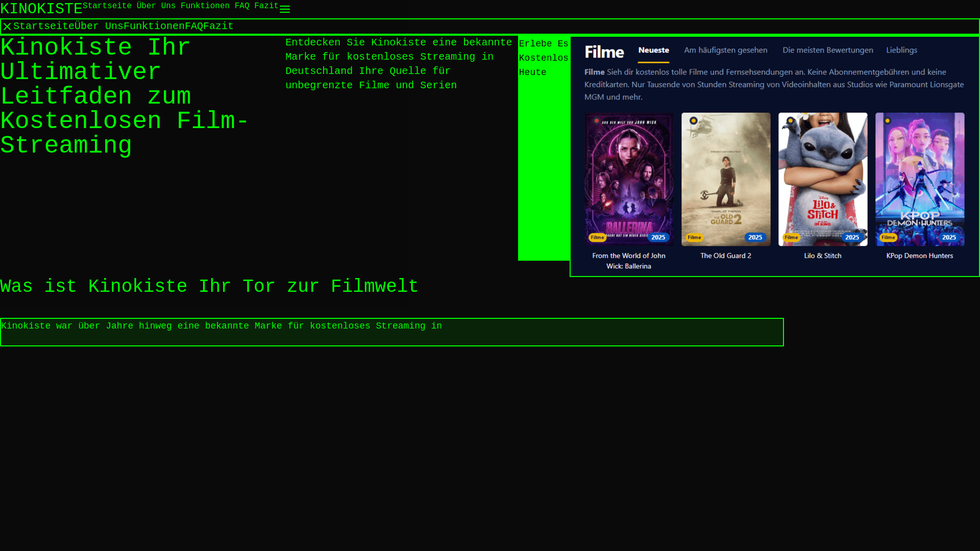Click the Filme badge on KPop Demon Hunters poster
Viewport: 980px width, 551px height.
(888, 237)
